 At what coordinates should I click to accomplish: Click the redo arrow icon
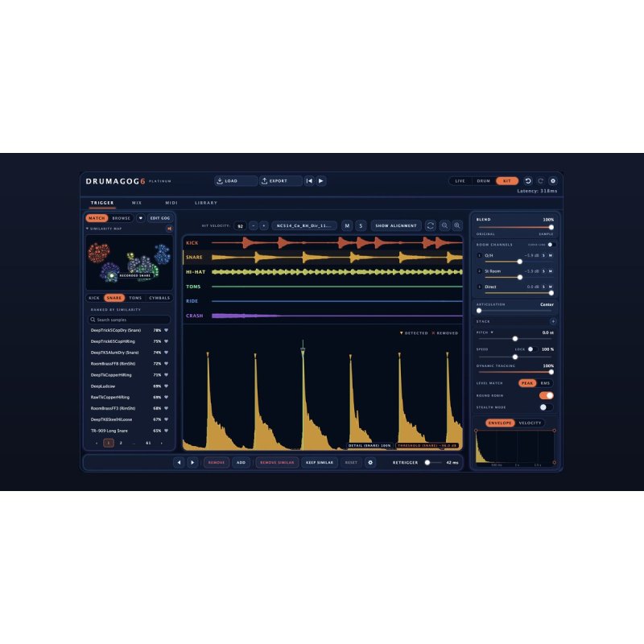click(540, 180)
